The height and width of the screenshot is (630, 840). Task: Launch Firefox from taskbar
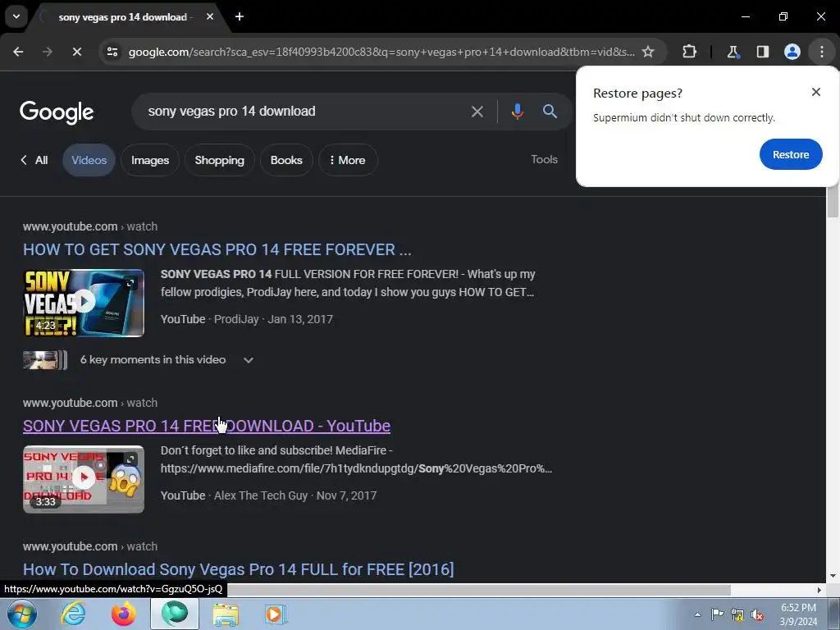coord(124,614)
